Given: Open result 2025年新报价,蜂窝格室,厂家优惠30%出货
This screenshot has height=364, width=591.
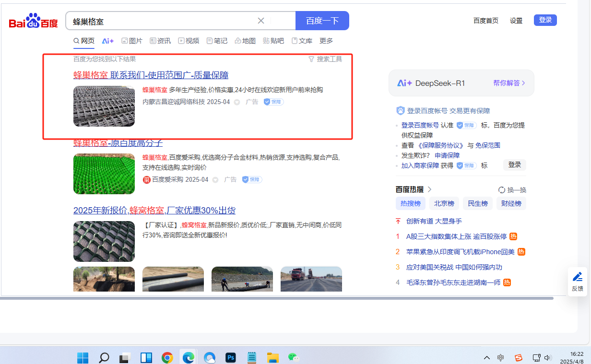Looking at the screenshot, I should [x=154, y=211].
